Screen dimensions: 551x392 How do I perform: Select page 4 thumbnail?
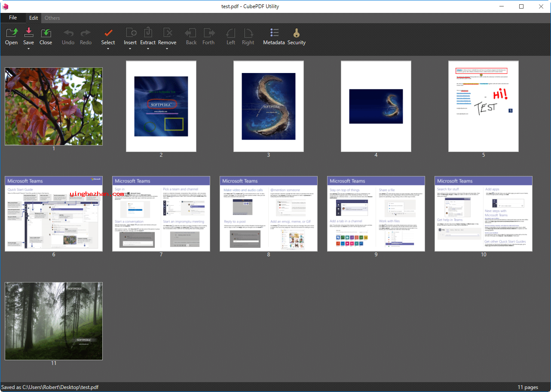coord(376,106)
